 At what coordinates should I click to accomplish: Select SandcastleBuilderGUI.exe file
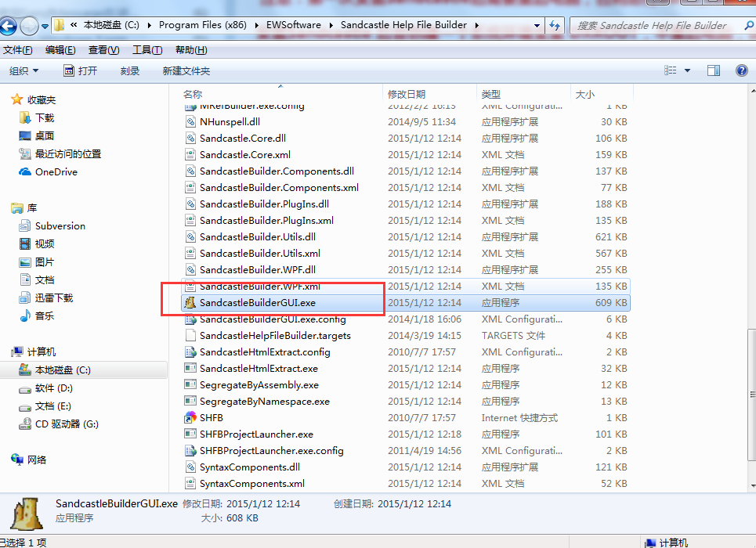[x=406, y=303]
